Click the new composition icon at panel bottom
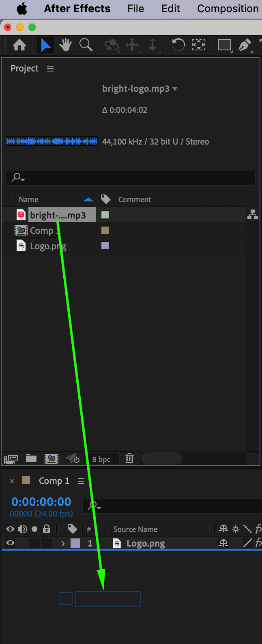This screenshot has width=262, height=644. 52,459
